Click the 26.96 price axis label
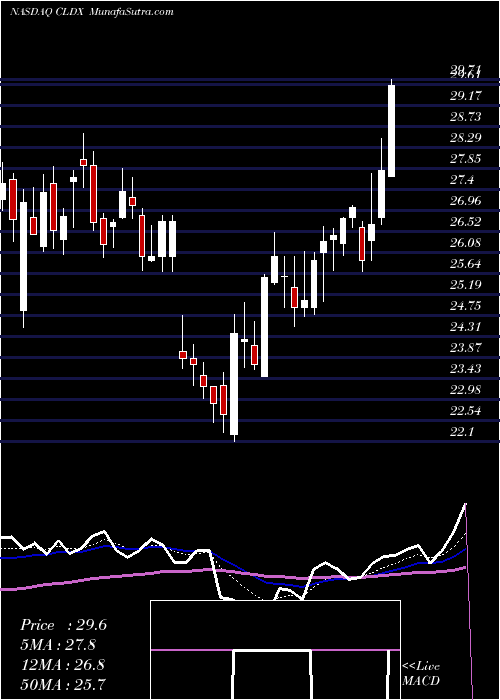This screenshot has width=500, height=700. 466,200
